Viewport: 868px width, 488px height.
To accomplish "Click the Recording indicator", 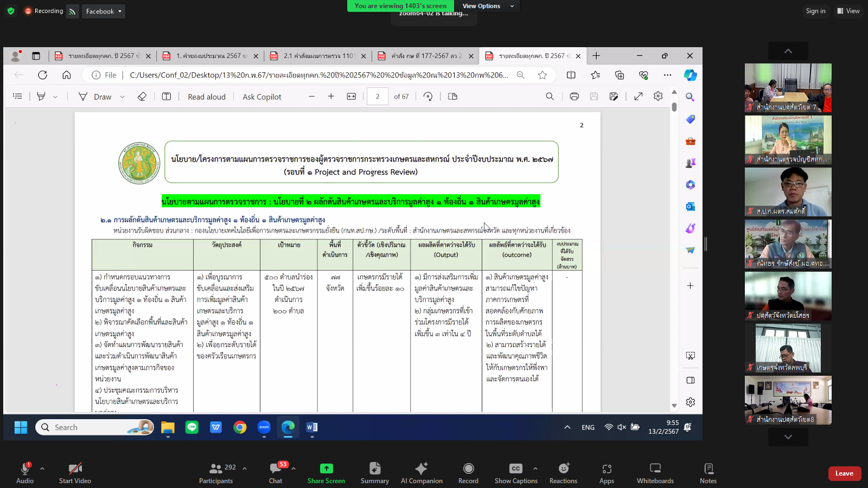I will [44, 11].
